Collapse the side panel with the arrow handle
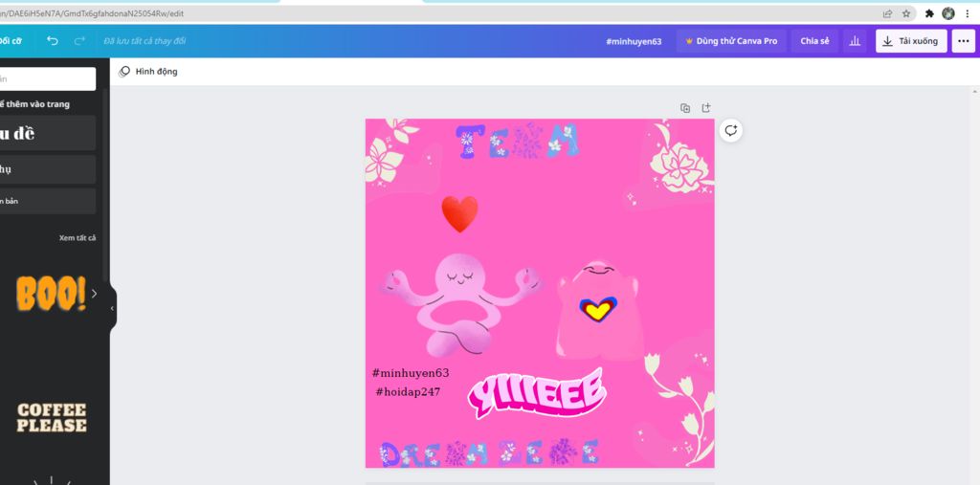The height and width of the screenshot is (485, 980). pyautogui.click(x=113, y=308)
